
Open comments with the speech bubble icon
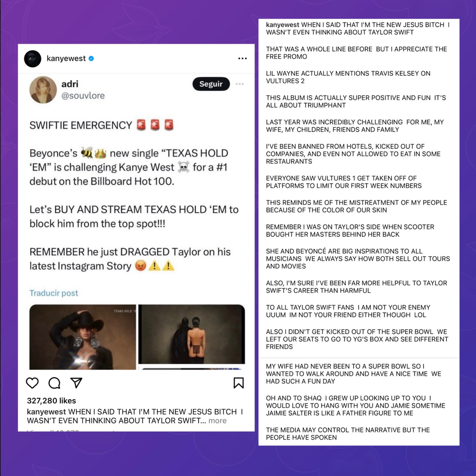54,383
